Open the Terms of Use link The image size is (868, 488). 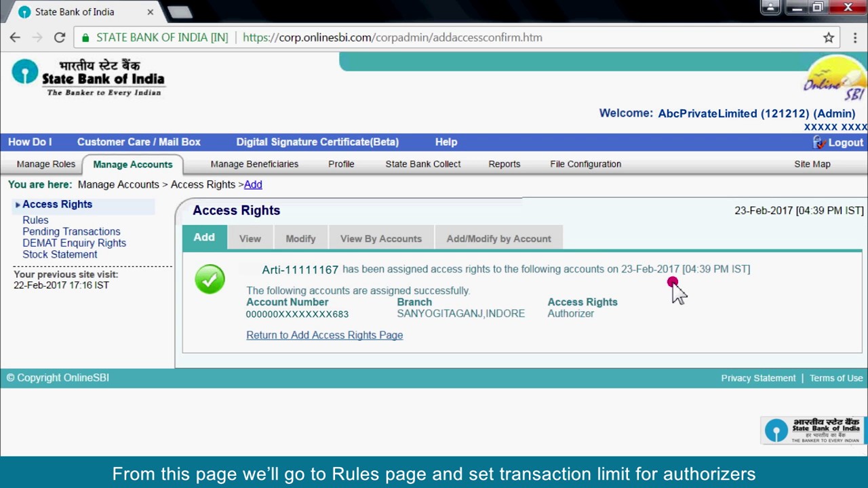click(x=836, y=378)
